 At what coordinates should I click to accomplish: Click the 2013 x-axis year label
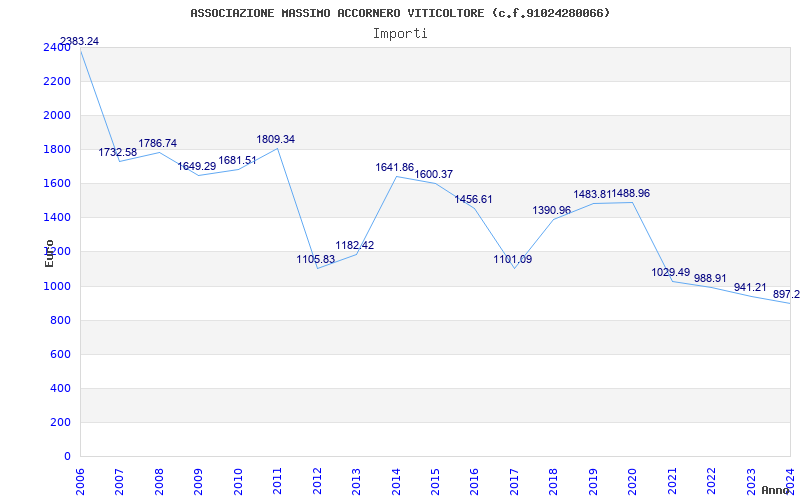(356, 481)
